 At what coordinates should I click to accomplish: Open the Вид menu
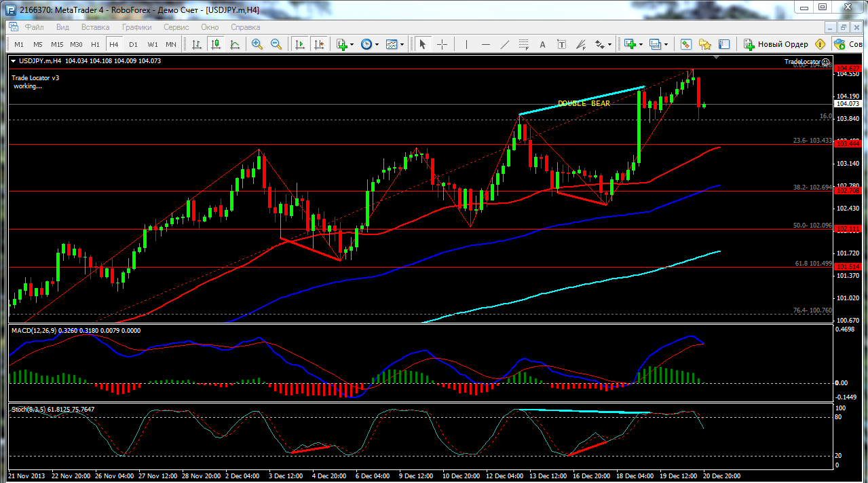62,27
